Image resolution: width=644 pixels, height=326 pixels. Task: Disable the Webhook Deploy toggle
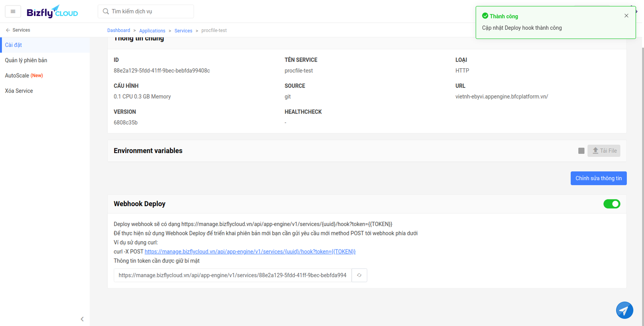[612, 204]
